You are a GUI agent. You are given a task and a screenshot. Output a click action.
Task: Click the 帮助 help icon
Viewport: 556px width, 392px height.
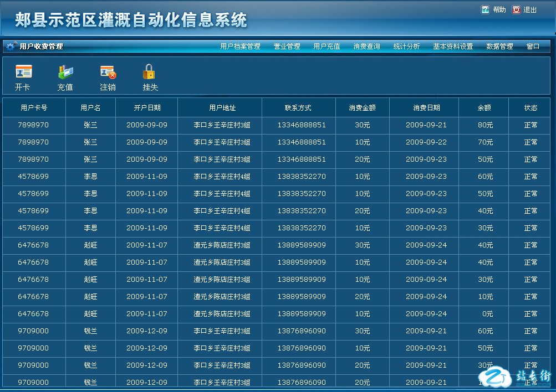coord(486,10)
